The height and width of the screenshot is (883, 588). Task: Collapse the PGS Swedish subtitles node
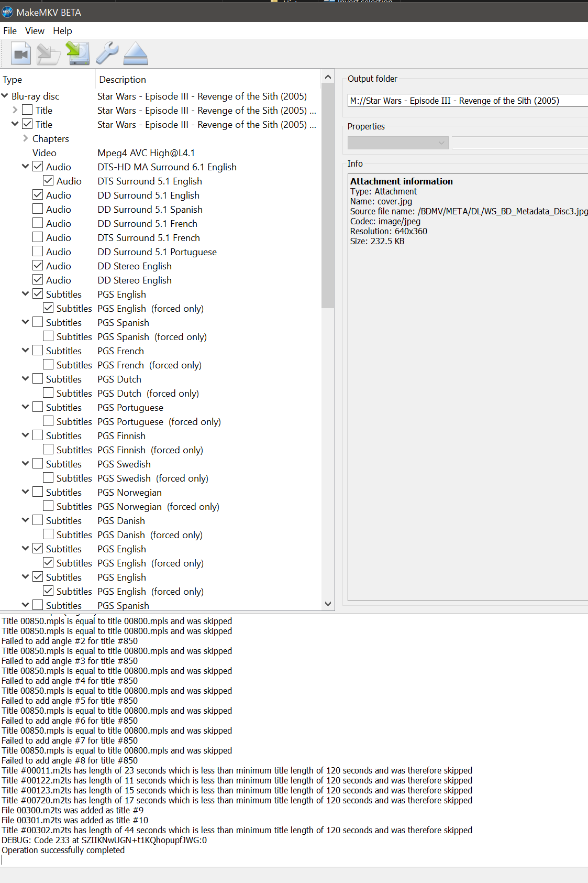pos(26,464)
